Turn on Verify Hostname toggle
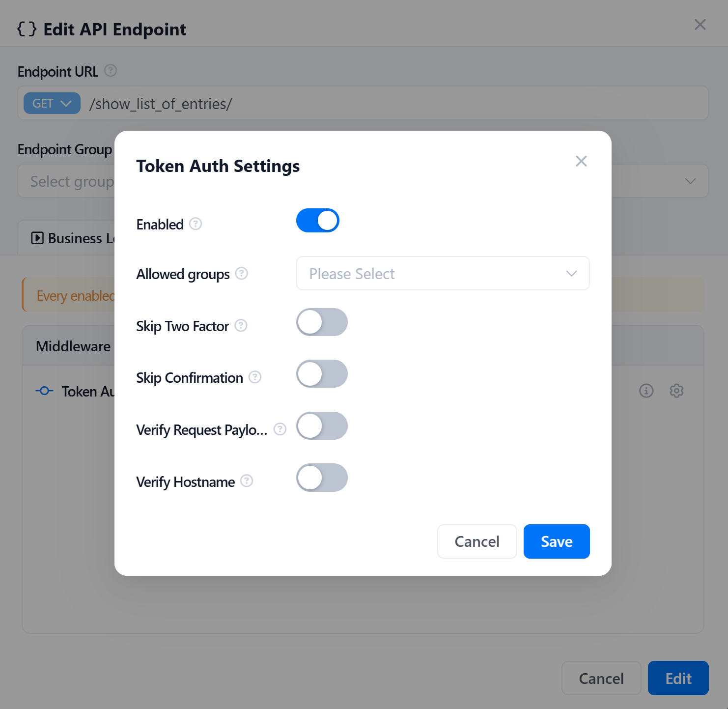Screen dimensions: 728x709 click(322, 478)
